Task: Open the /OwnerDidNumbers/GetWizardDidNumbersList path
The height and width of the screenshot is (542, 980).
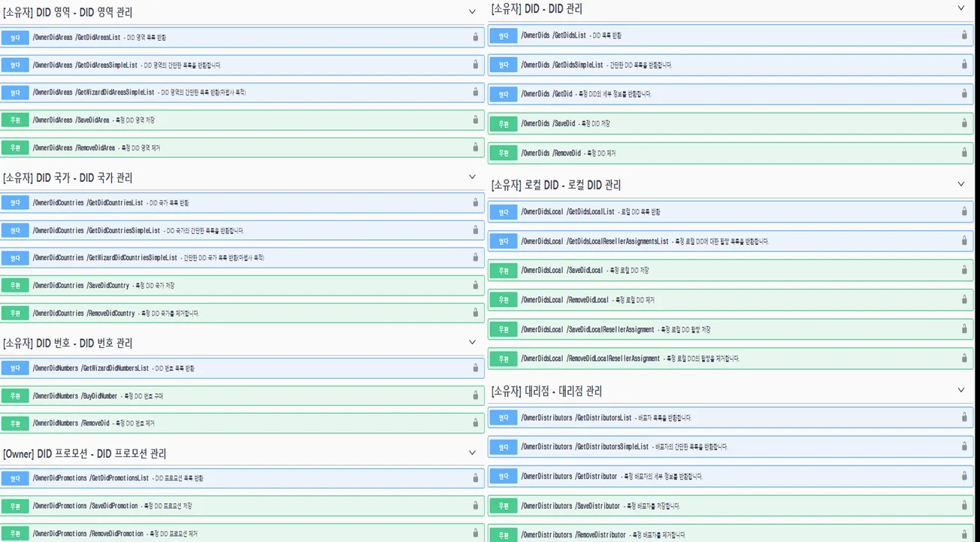Action: click(91, 368)
